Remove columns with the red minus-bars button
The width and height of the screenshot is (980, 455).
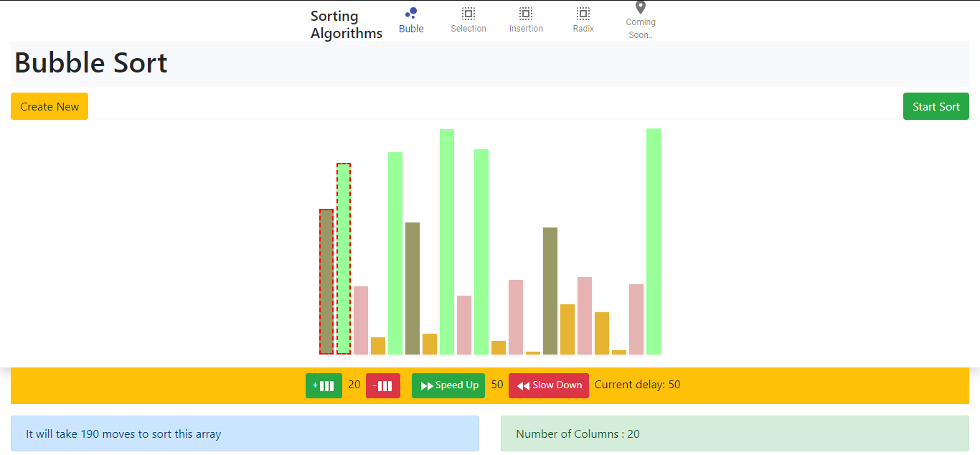[x=382, y=385]
